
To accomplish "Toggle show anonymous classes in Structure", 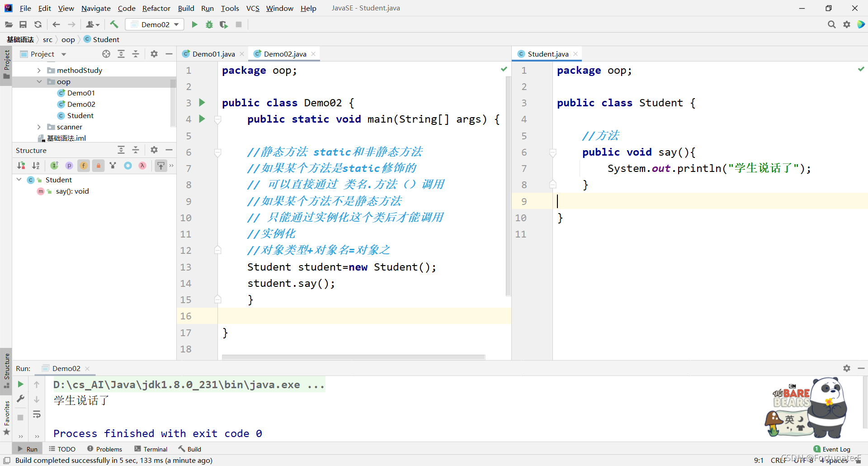I will pyautogui.click(x=128, y=166).
